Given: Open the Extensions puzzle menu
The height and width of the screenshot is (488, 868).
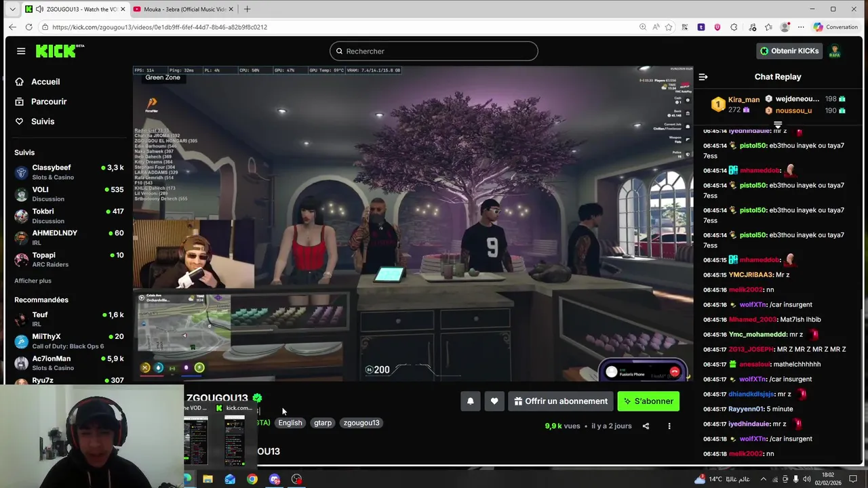Looking at the screenshot, I should click(734, 27).
